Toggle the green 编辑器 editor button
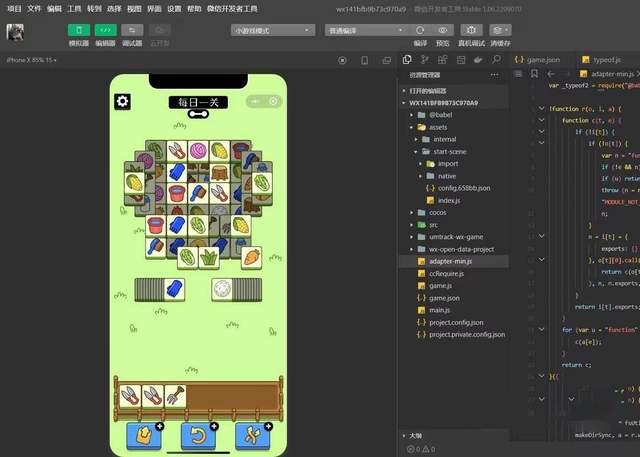The width and height of the screenshot is (640, 457). pyautogui.click(x=104, y=31)
